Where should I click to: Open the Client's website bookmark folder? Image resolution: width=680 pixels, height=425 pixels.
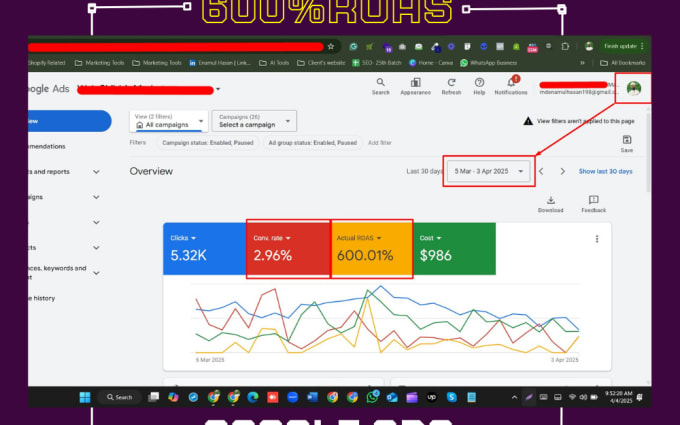coord(321,63)
